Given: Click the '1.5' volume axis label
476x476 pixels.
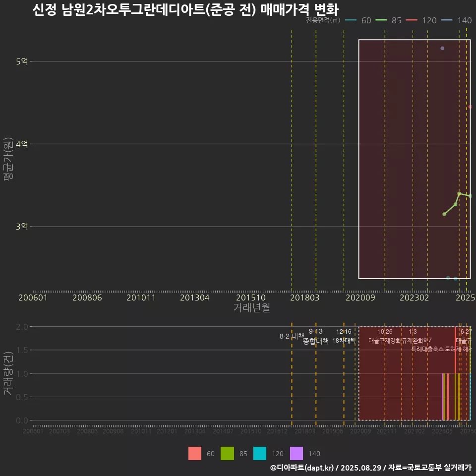Looking at the screenshot, I should pyautogui.click(x=22, y=351).
